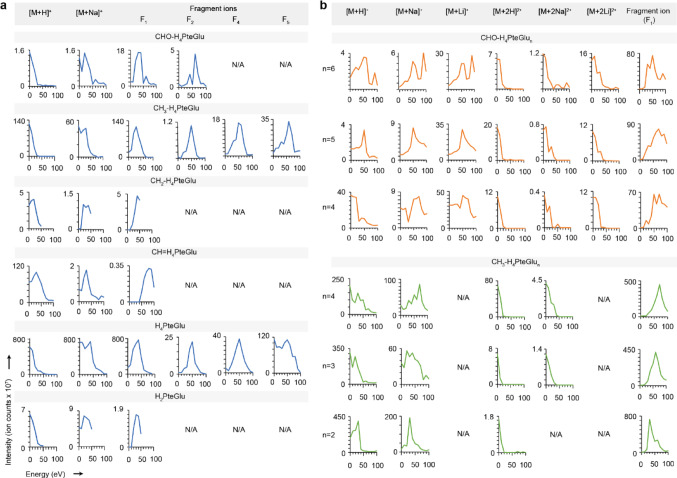Click the Fragment ions column header
The image size is (677, 478).
pos(213,8)
